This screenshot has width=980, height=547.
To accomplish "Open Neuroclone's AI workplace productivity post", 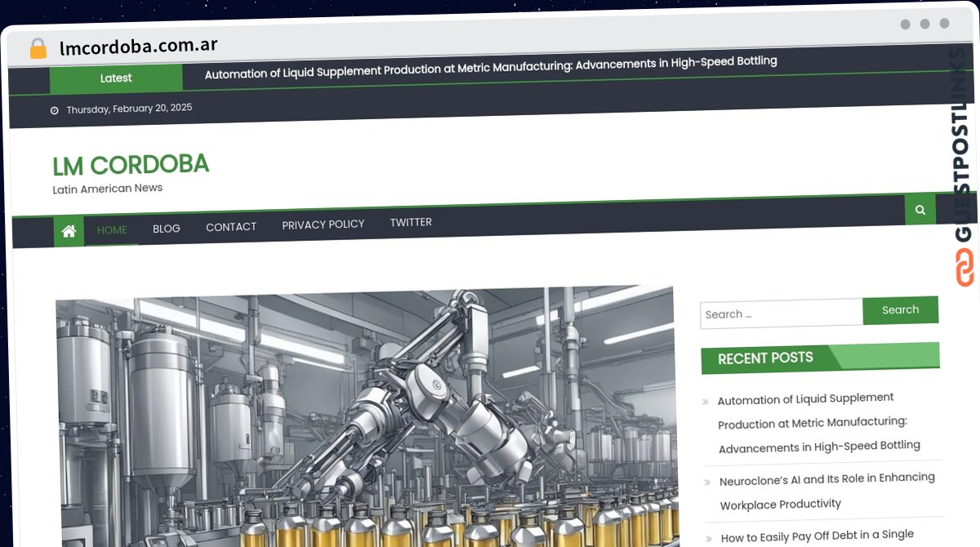I will 826,491.
